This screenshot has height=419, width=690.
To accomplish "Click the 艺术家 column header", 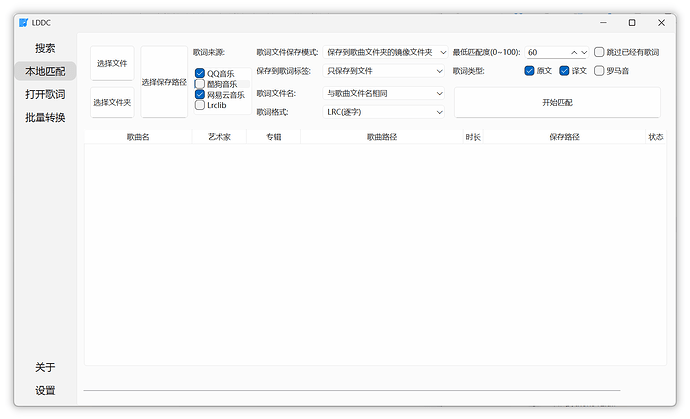I will point(219,137).
